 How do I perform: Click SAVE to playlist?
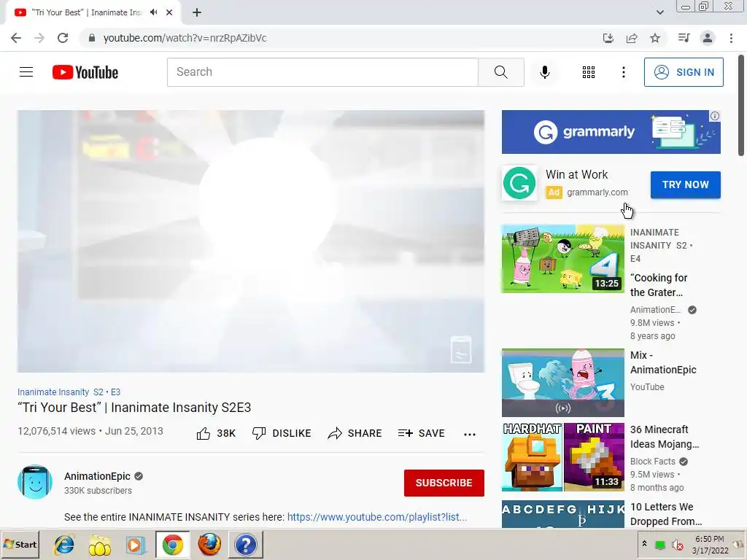click(x=421, y=433)
